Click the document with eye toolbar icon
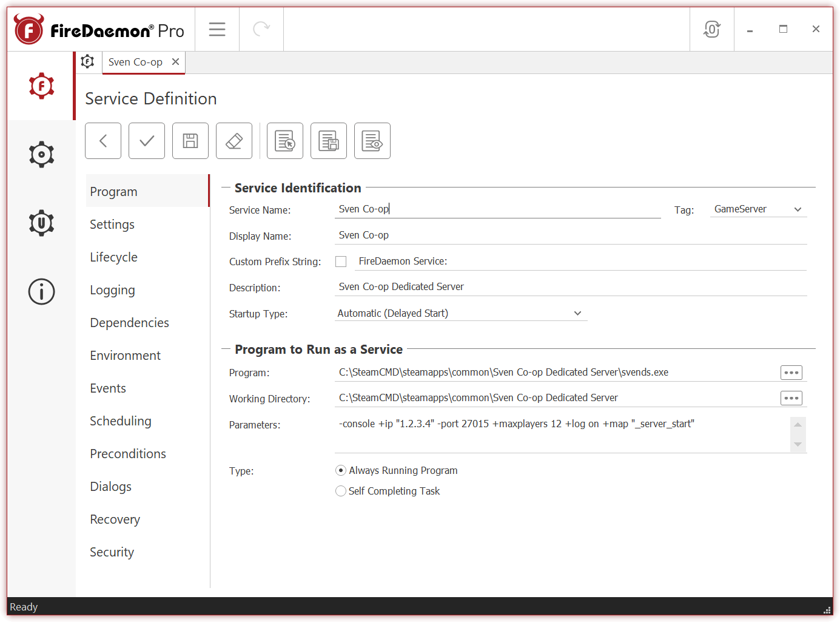Image resolution: width=840 pixels, height=622 pixels. point(372,141)
